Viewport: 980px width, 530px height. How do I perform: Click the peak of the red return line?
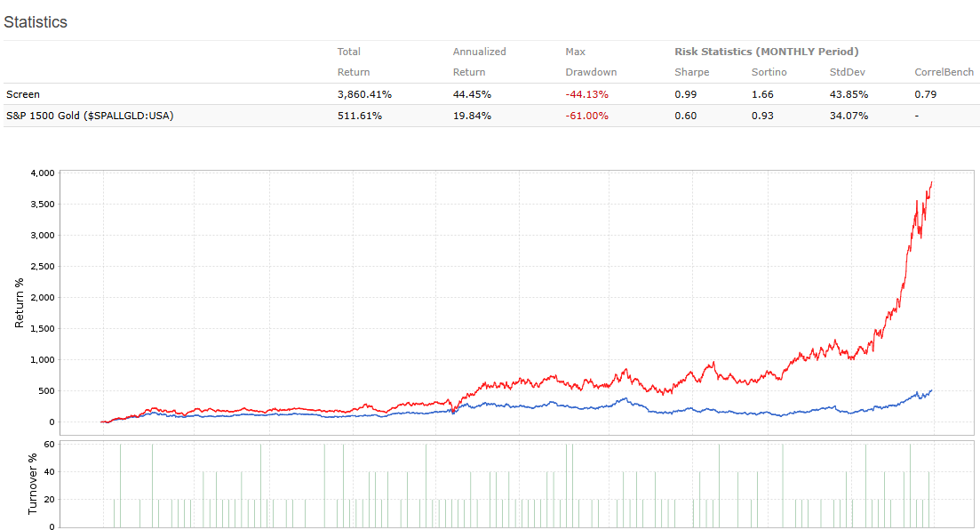point(931,182)
